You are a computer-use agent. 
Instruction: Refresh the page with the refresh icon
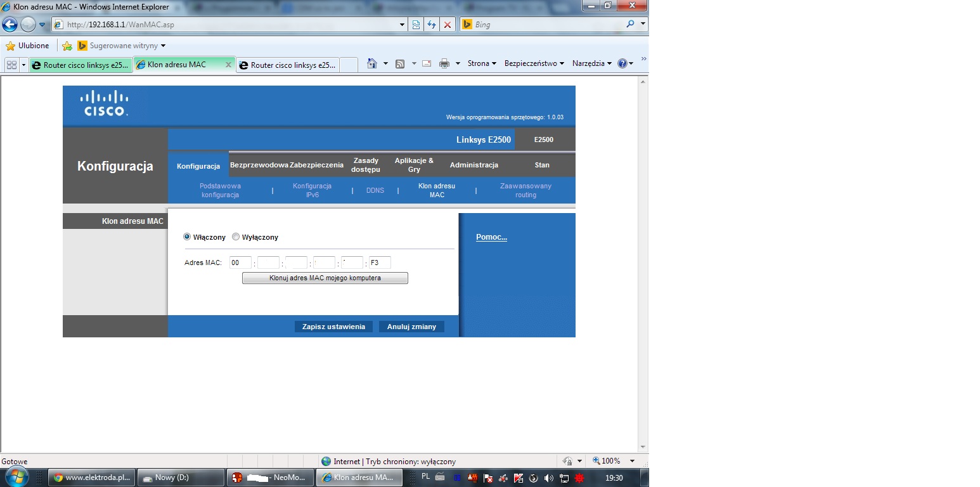[432, 25]
